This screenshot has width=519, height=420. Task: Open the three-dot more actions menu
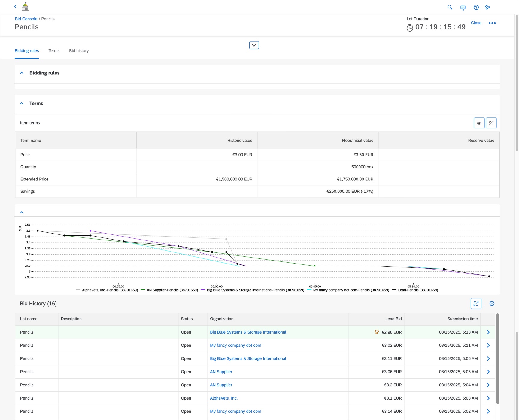[492, 23]
